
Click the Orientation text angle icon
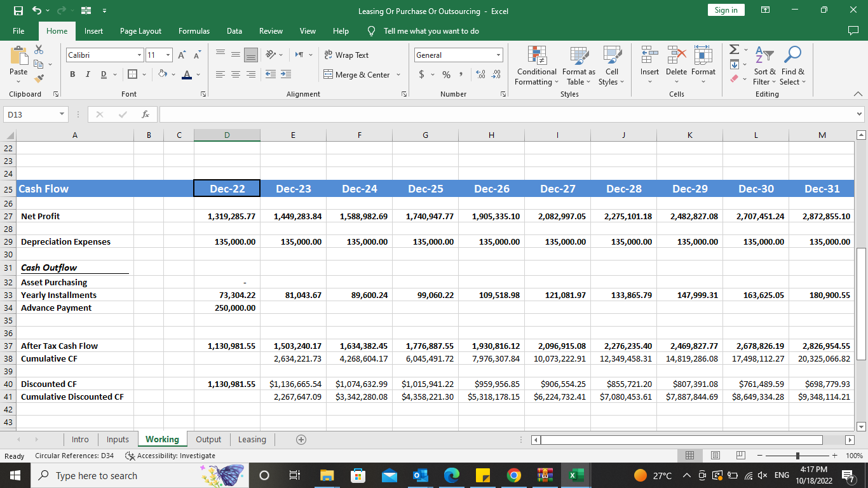(271, 55)
